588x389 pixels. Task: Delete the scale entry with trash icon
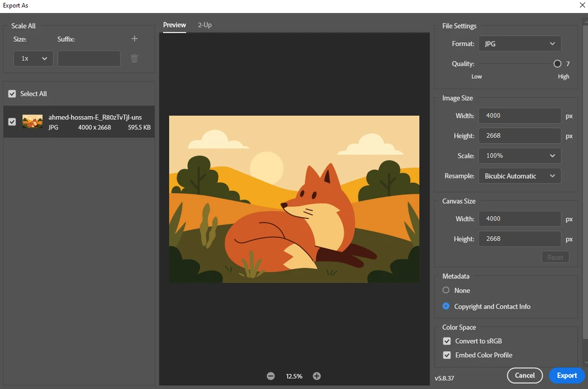click(x=134, y=58)
